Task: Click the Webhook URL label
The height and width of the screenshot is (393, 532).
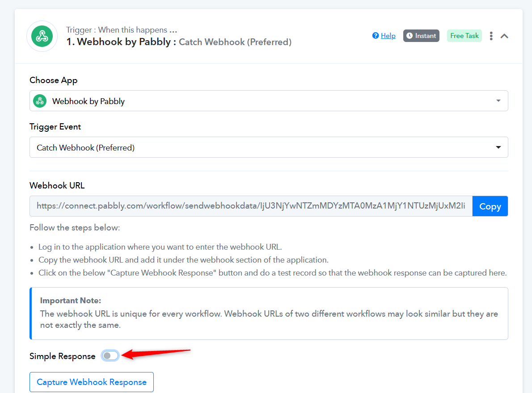Action: 57,186
